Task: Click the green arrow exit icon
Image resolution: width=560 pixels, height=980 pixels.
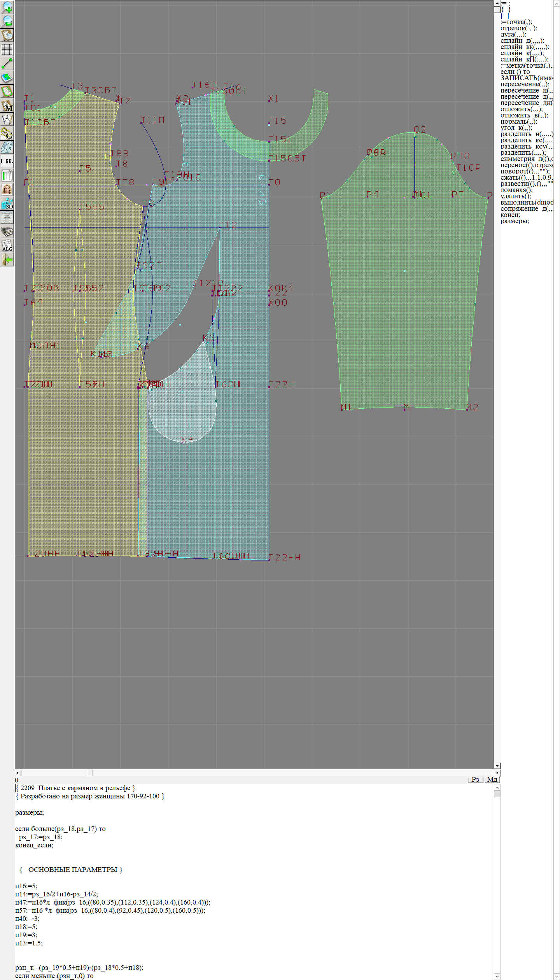Action: coord(7,259)
